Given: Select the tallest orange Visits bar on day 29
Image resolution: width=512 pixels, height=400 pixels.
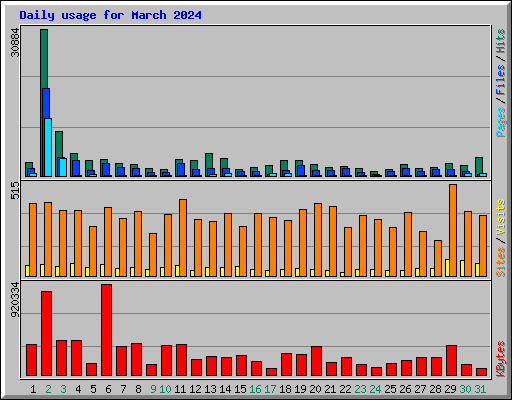Looking at the screenshot, I should [x=453, y=230].
